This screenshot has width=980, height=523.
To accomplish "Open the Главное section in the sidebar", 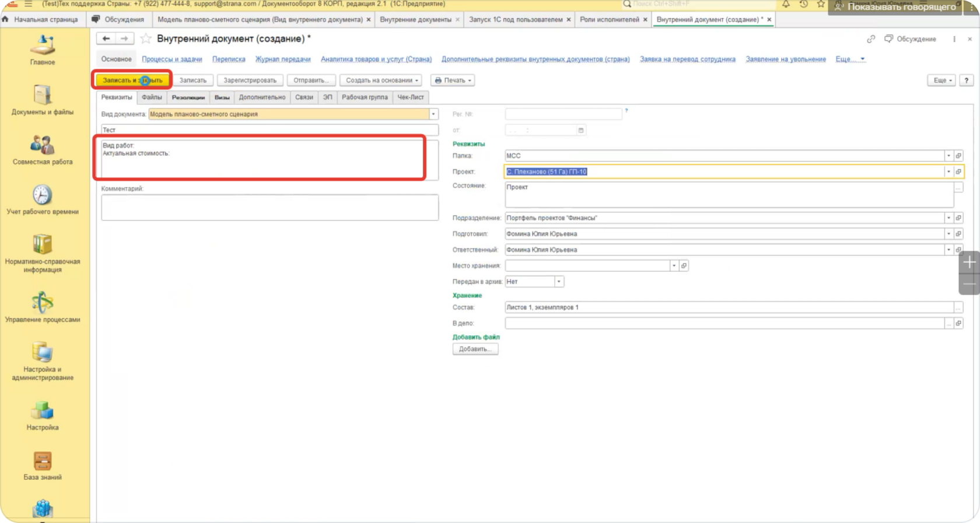I will coord(43,50).
